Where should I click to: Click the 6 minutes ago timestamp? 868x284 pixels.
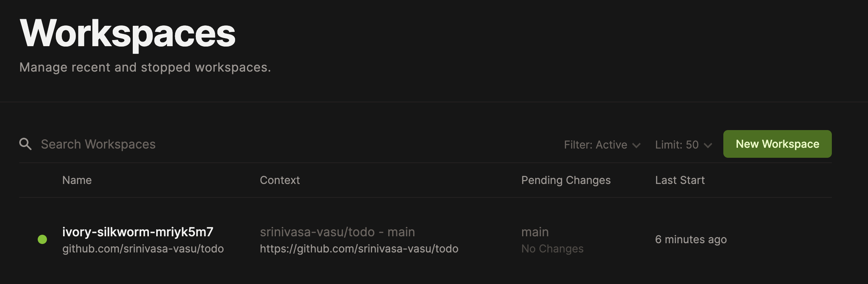click(691, 239)
